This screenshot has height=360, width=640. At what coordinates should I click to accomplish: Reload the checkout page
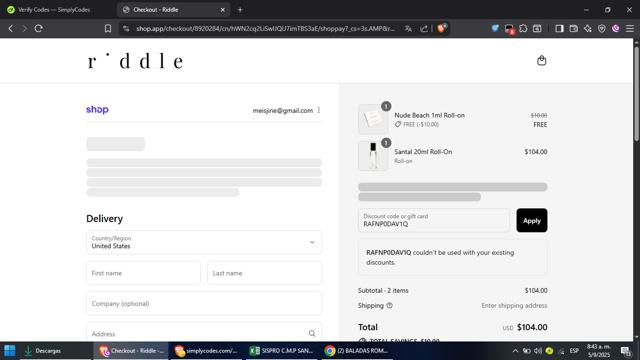pyautogui.click(x=39, y=29)
